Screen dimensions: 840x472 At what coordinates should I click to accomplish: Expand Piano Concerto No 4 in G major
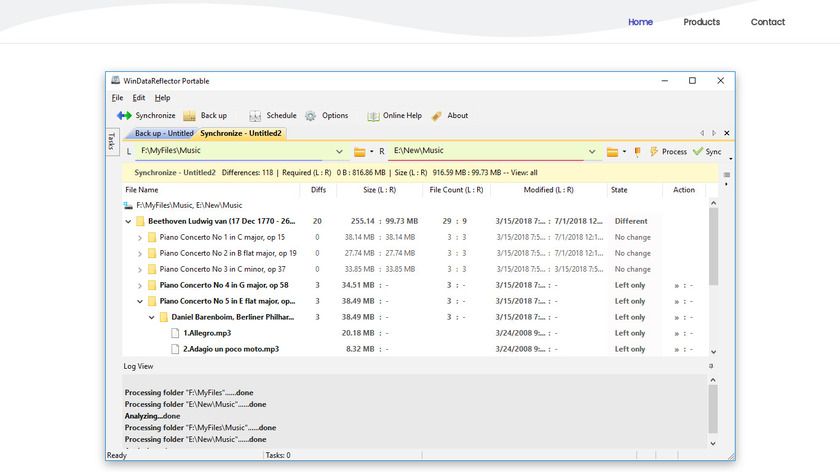(140, 285)
